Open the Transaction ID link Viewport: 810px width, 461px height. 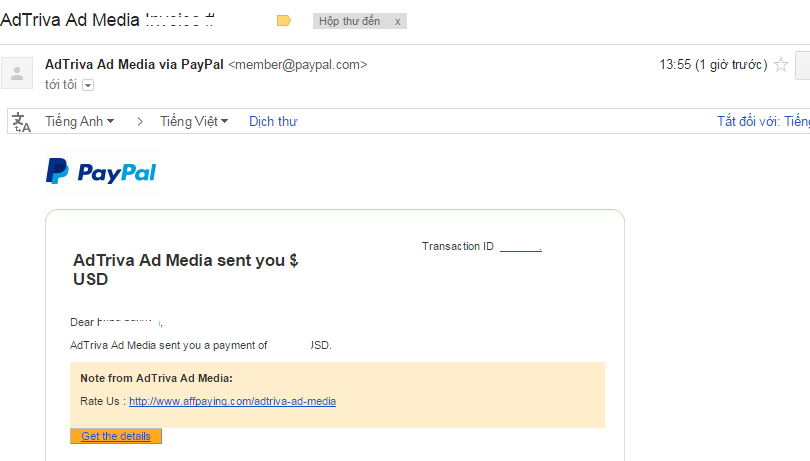[x=520, y=247]
